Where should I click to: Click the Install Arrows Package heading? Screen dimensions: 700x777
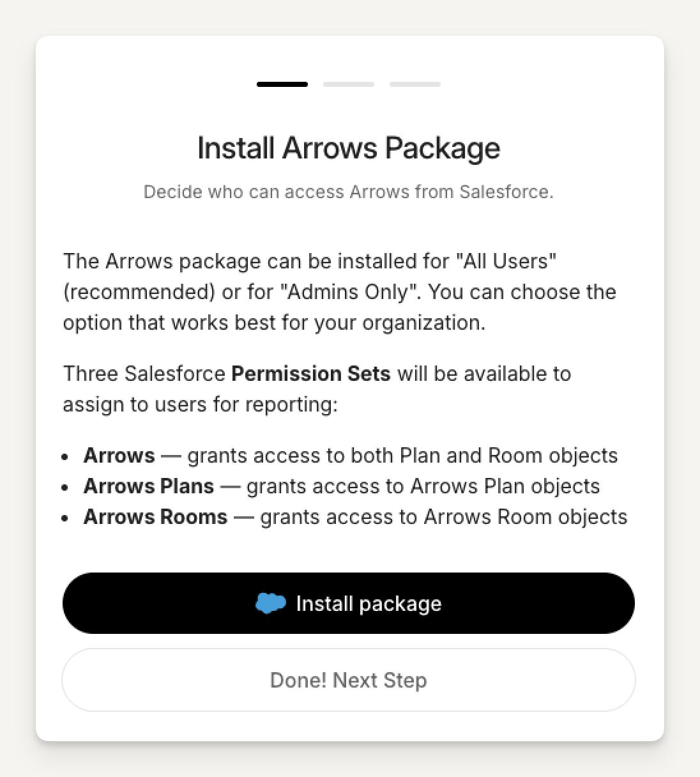[x=349, y=148]
